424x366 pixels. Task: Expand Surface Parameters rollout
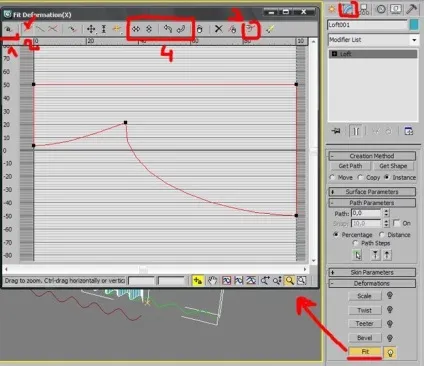coord(372,192)
